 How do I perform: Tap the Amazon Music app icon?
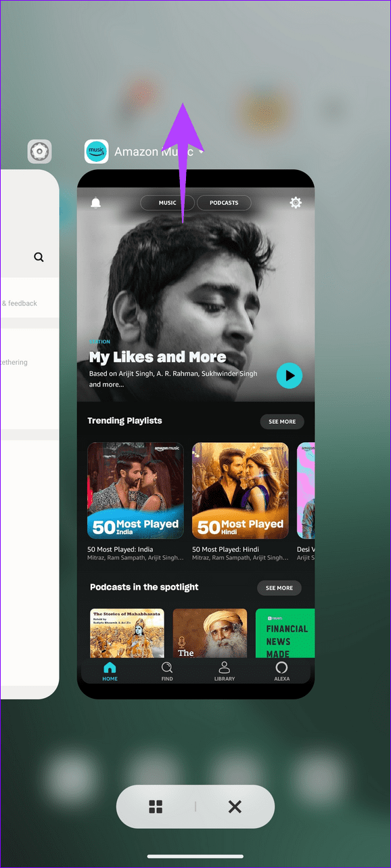[96, 151]
